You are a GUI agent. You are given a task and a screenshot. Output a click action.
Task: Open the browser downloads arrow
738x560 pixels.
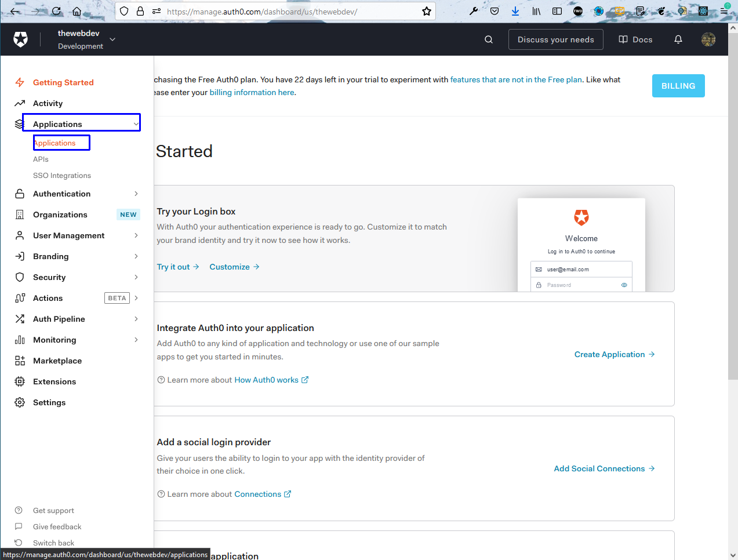[515, 11]
